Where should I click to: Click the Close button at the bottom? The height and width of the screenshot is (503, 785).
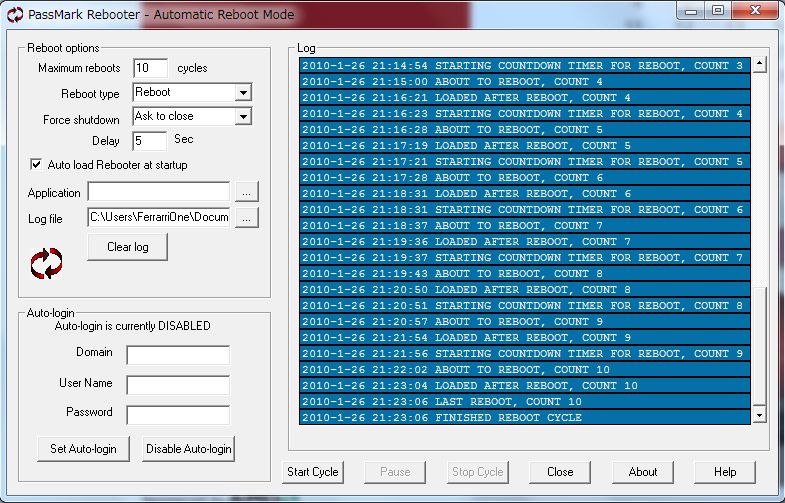click(560, 472)
